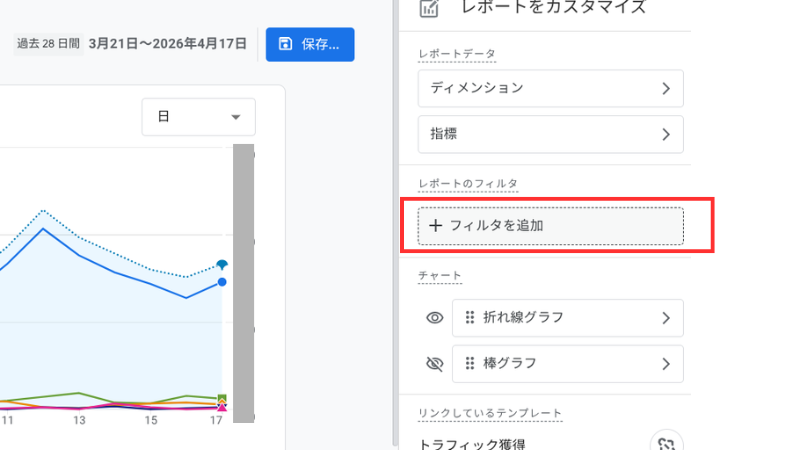Click the unlink template icon by トラフィック獲得
The width and height of the screenshot is (800, 450).
pyautogui.click(x=666, y=444)
